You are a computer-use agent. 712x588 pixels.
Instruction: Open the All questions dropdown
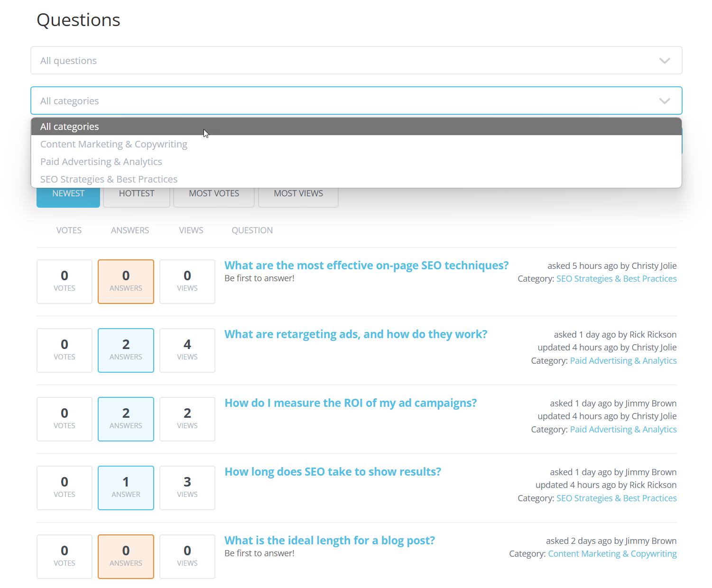pos(356,60)
